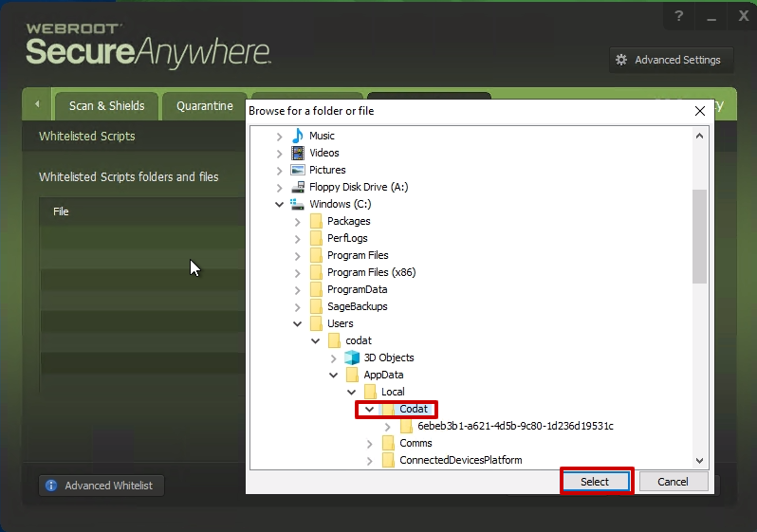This screenshot has height=532, width=757.
Task: Expand the Pictures folder node
Action: tap(279, 171)
